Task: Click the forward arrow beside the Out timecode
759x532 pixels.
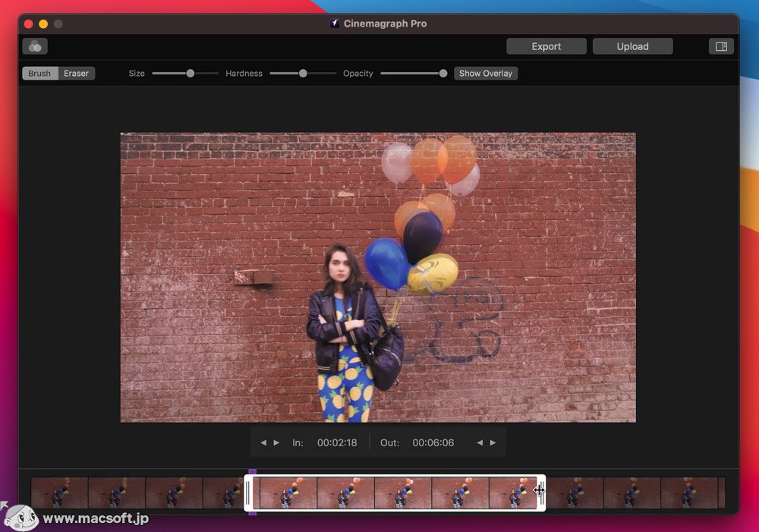Action: [492, 442]
